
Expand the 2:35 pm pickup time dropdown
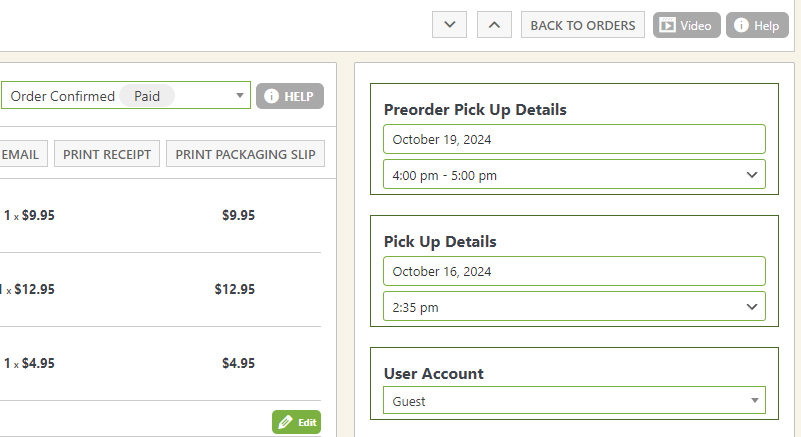click(574, 307)
